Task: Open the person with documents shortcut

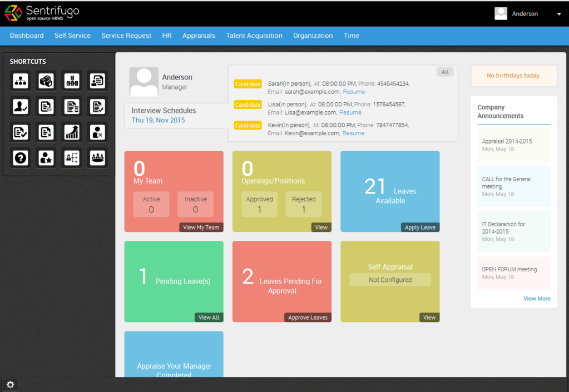Action: pyautogui.click(x=98, y=81)
